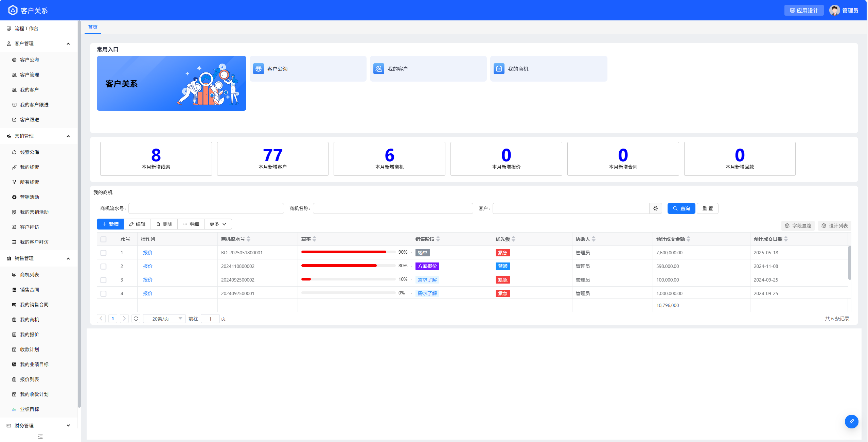The height and width of the screenshot is (442, 868).
Task: Open the 20条/页 page size dropdown
Action: click(164, 319)
